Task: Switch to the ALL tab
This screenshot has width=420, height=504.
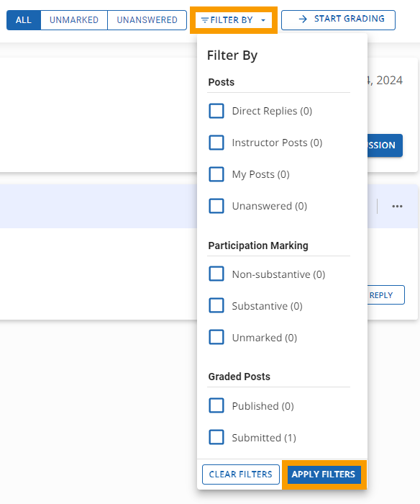Action: point(24,20)
